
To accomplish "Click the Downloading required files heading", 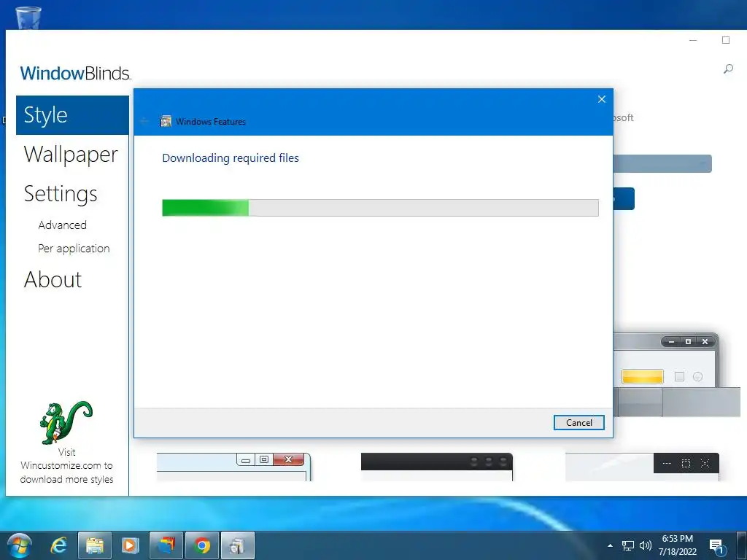I will [231, 158].
